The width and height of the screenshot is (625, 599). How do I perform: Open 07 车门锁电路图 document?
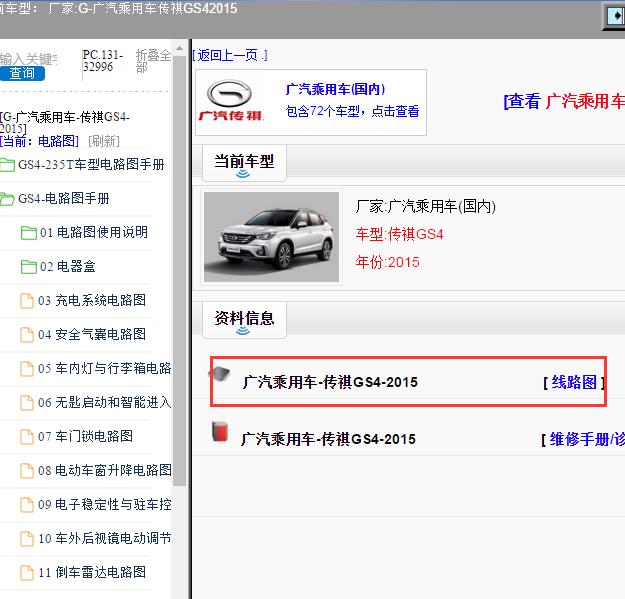tap(77, 436)
